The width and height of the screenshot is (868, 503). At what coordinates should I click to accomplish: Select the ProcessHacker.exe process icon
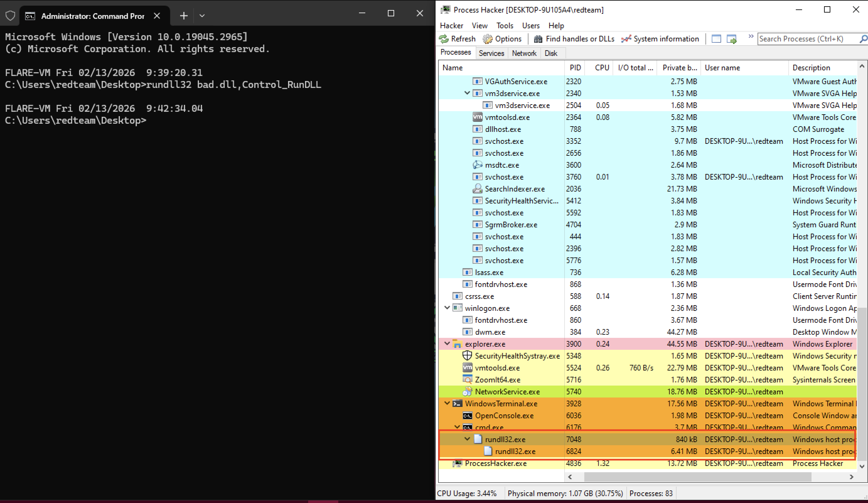pyautogui.click(x=457, y=463)
